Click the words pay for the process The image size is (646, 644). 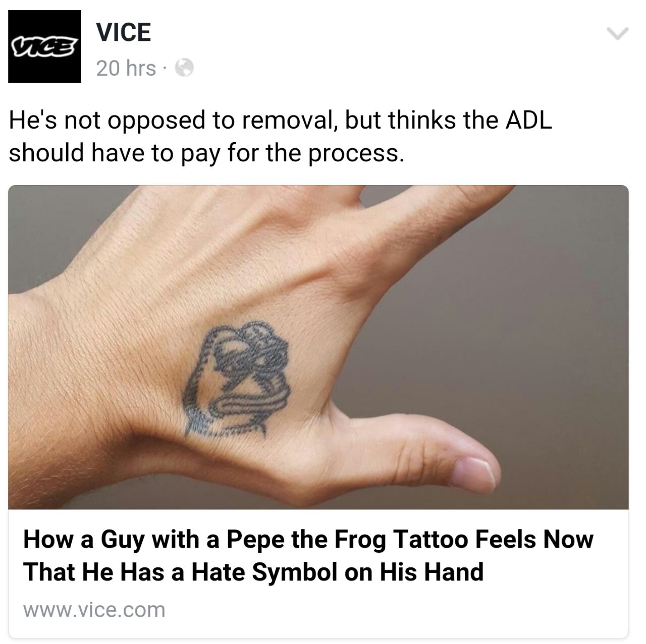coord(293,153)
